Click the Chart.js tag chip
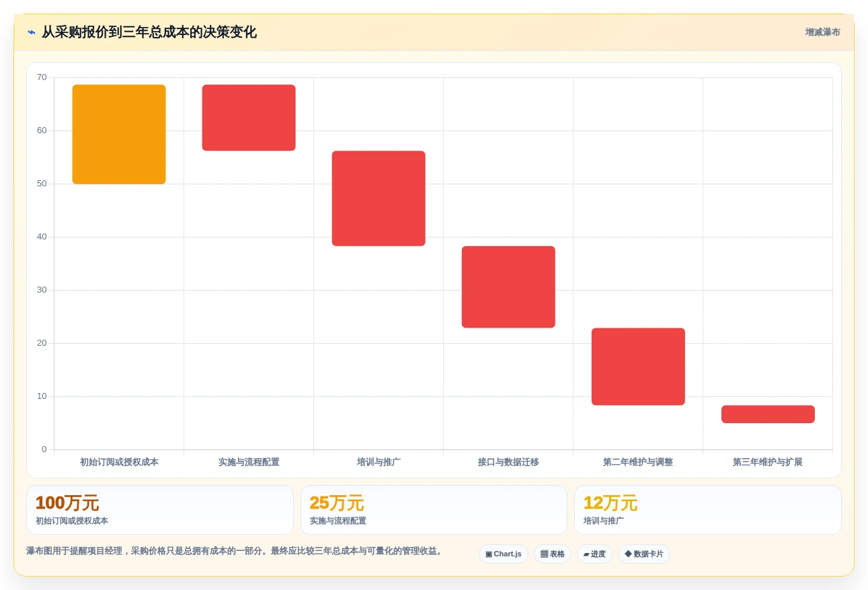This screenshot has height=590, width=868. point(504,554)
